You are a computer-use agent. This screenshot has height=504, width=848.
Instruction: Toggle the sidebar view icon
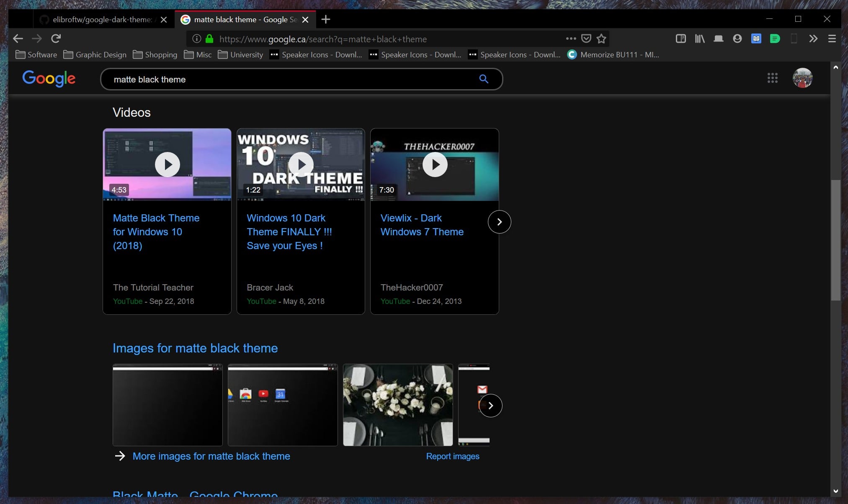pos(681,39)
